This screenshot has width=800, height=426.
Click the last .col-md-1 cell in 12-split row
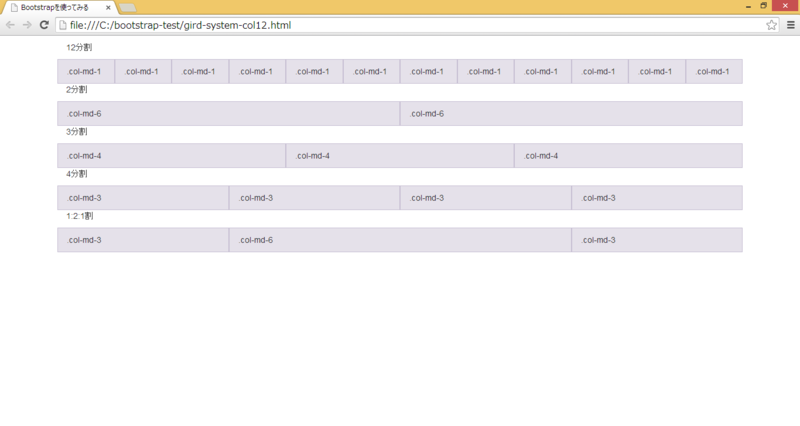click(x=714, y=71)
